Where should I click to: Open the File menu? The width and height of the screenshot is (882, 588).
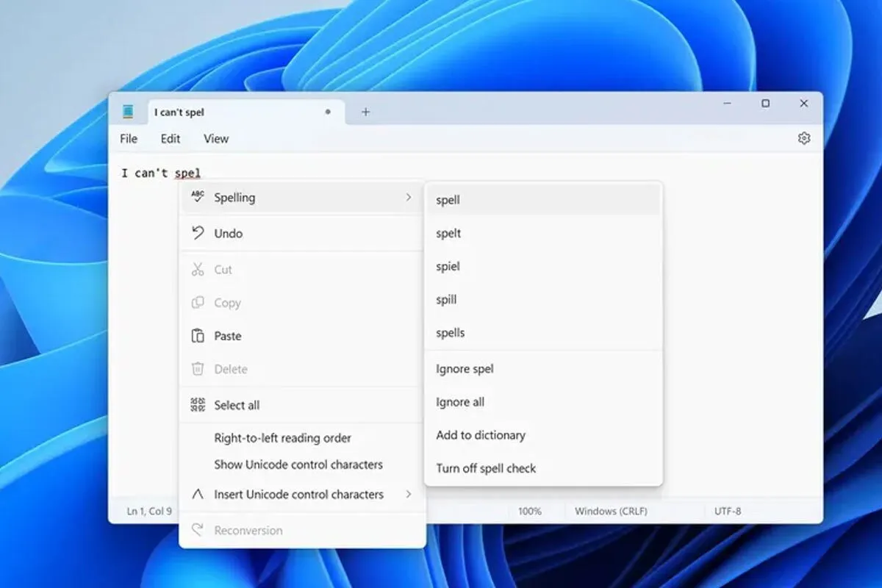[129, 138]
